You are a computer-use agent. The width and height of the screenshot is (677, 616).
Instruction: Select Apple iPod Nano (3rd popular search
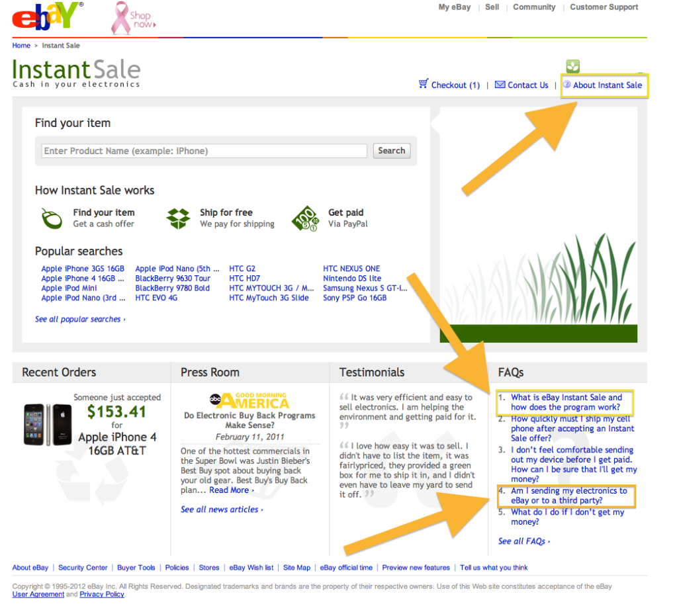pyautogui.click(x=83, y=298)
